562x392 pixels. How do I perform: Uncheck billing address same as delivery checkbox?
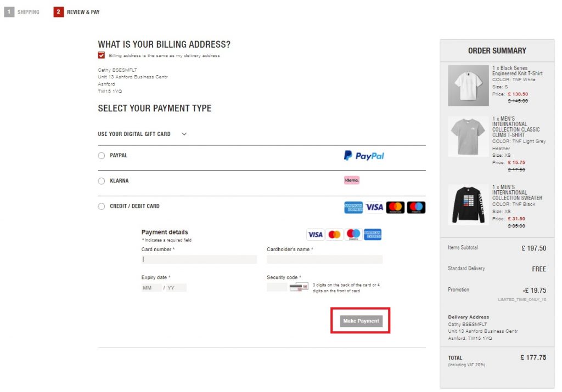pyautogui.click(x=102, y=55)
